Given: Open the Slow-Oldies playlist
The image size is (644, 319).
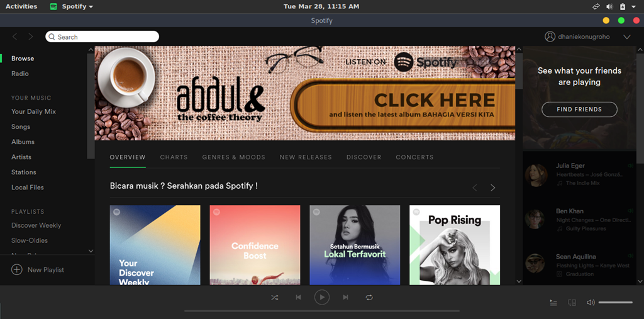Looking at the screenshot, I should (x=30, y=240).
